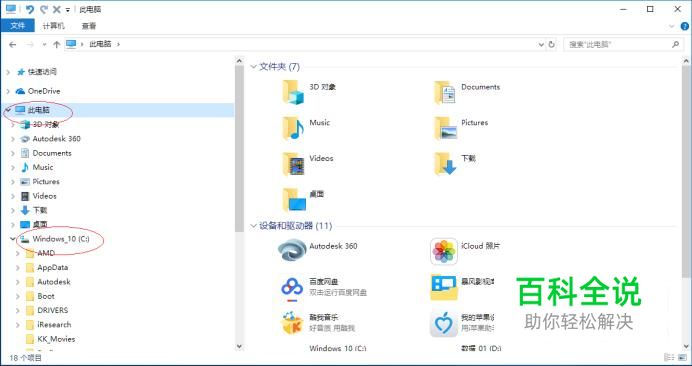Click the Undo icon in the title bar
This screenshot has height=366, width=692.
point(30,9)
